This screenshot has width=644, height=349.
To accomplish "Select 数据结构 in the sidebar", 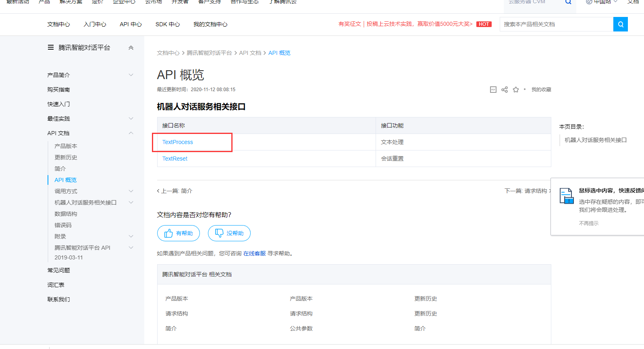I will (66, 214).
